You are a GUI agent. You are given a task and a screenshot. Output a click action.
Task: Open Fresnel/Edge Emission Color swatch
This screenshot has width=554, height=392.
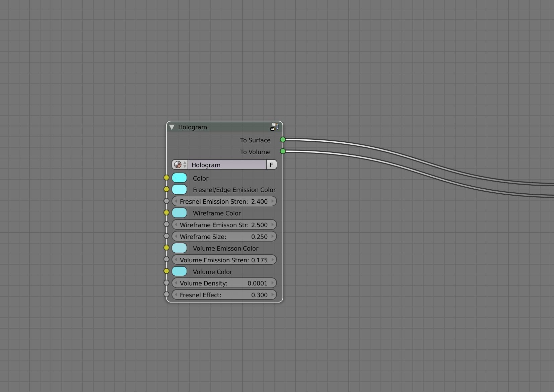tap(180, 189)
